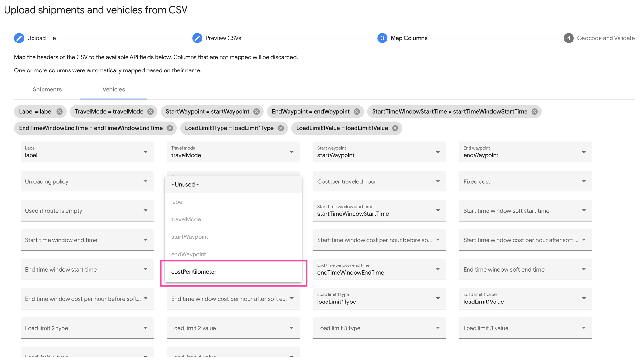The width and height of the screenshot is (644, 363).
Task: Click the Geocode and Validate step circle
Action: pyautogui.click(x=569, y=38)
